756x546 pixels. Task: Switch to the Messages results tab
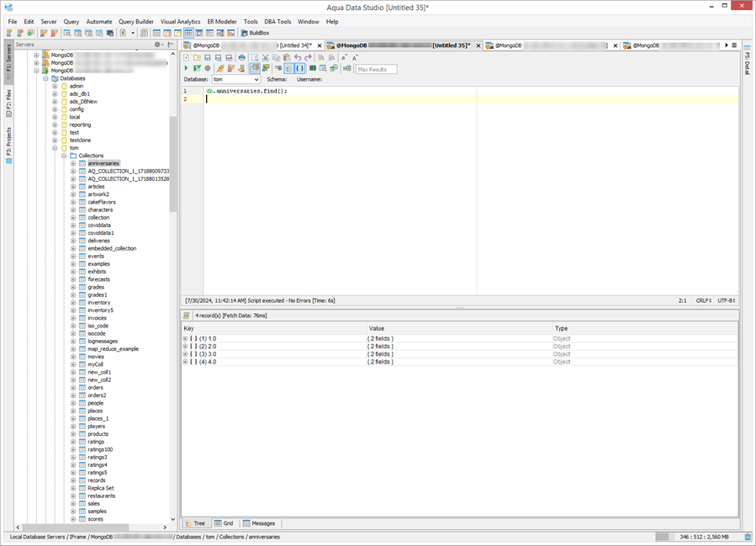coord(259,523)
